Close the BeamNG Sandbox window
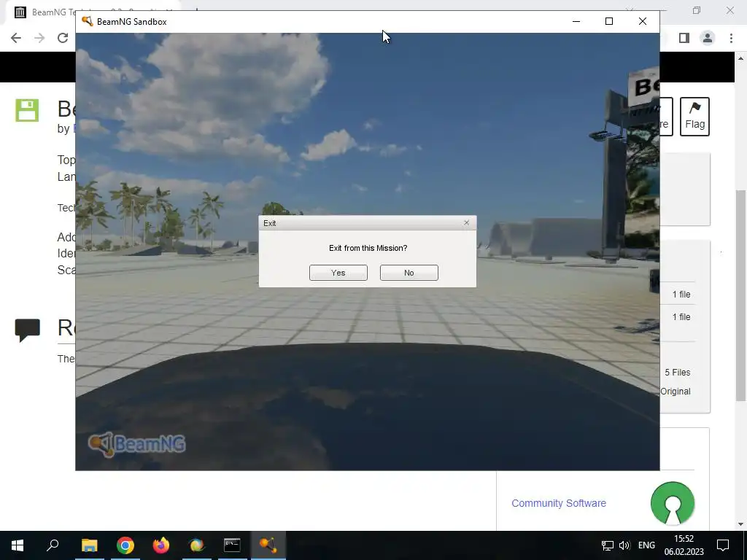747x560 pixels. pyautogui.click(x=642, y=21)
